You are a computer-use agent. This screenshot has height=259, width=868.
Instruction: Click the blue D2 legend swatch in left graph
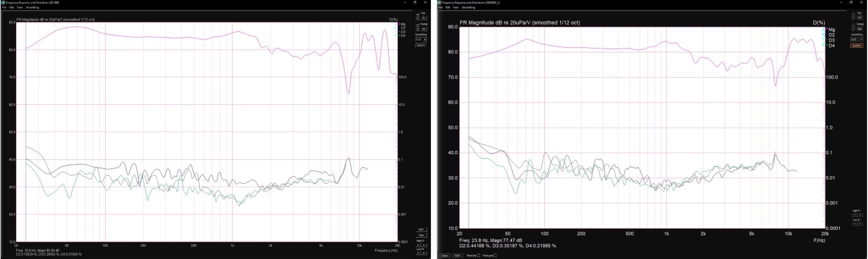399,28
